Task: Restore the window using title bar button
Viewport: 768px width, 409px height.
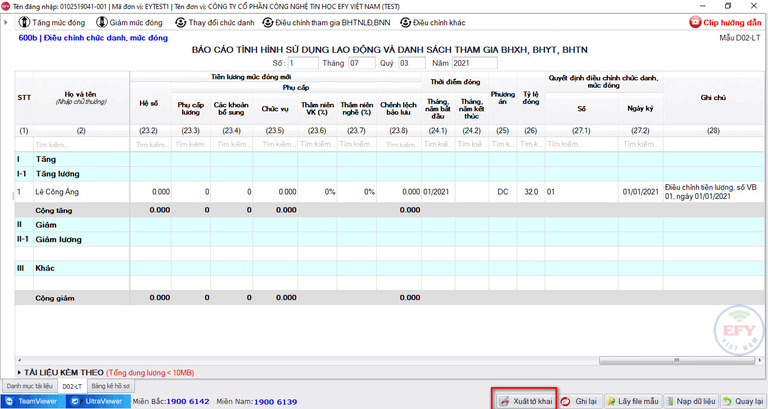Action: (x=728, y=6)
